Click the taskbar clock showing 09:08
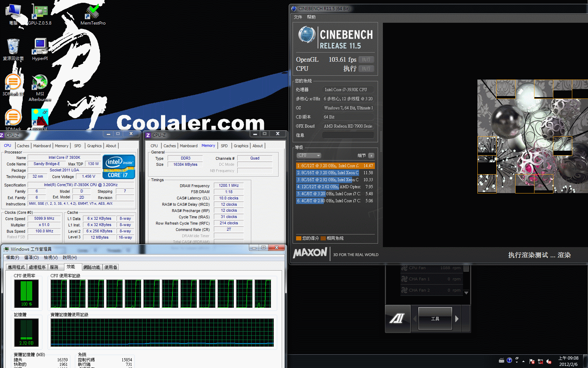 coord(568,361)
